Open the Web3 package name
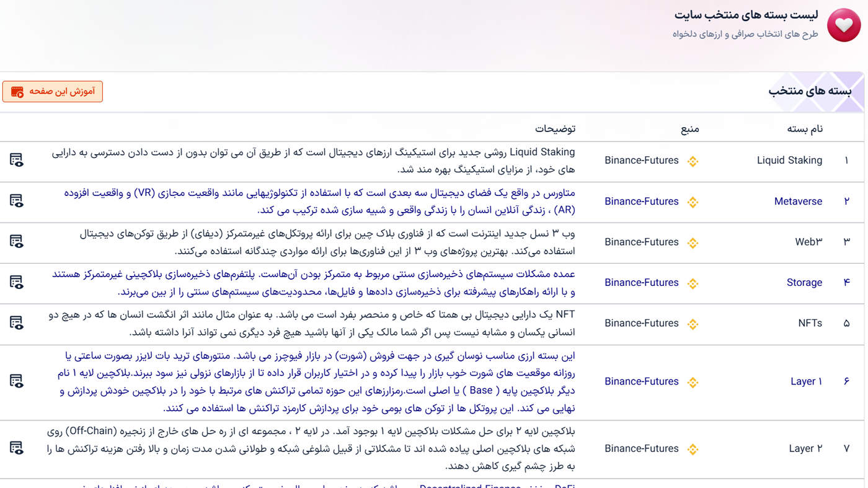868x488 pixels. (x=808, y=242)
